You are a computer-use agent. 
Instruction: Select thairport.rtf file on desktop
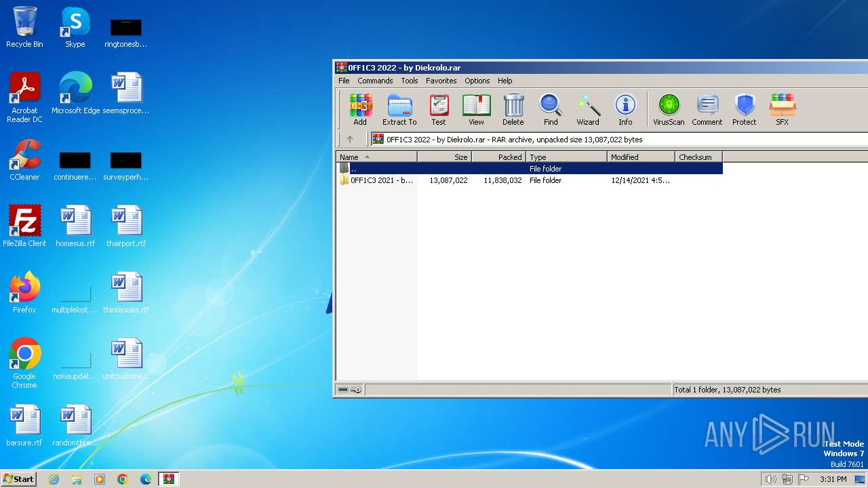(126, 226)
